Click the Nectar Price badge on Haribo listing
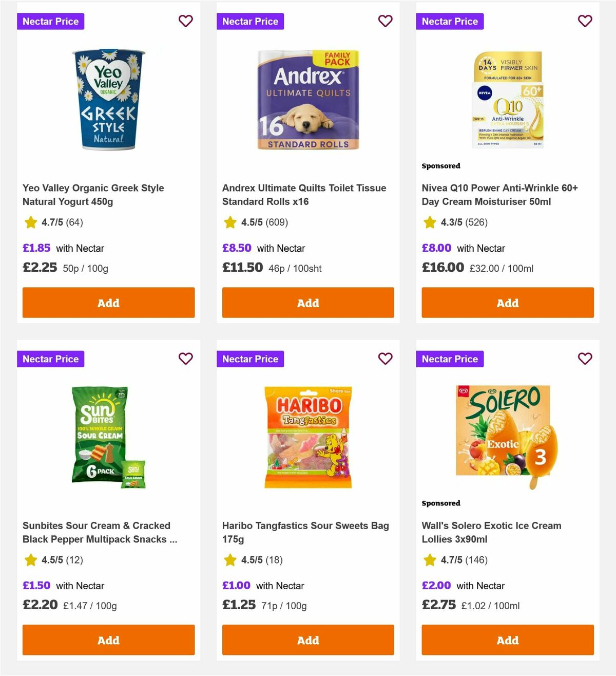The image size is (616, 676). 250,359
